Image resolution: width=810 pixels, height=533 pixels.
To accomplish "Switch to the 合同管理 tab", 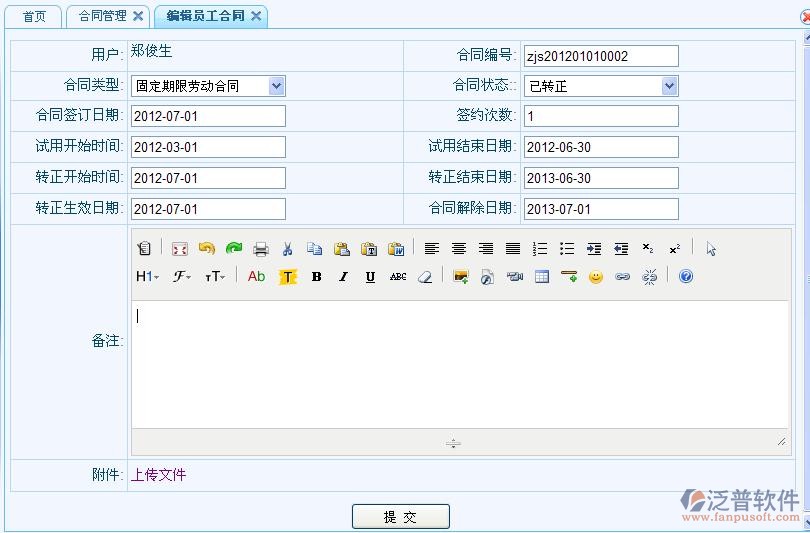I will point(103,16).
